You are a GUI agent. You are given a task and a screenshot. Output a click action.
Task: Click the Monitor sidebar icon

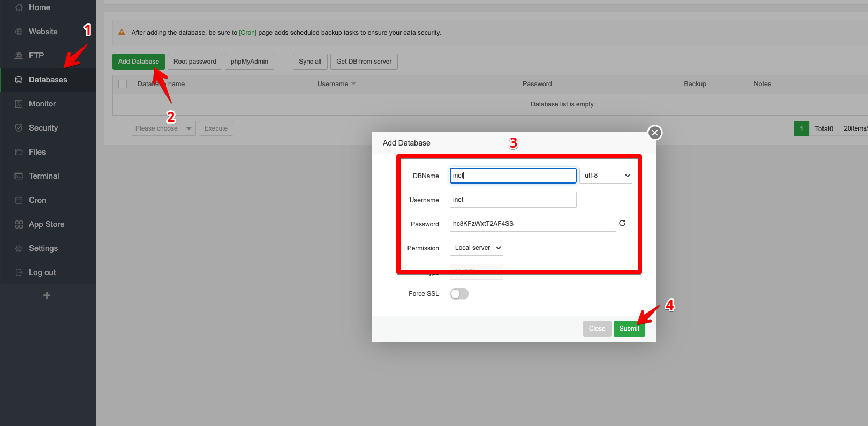(19, 104)
